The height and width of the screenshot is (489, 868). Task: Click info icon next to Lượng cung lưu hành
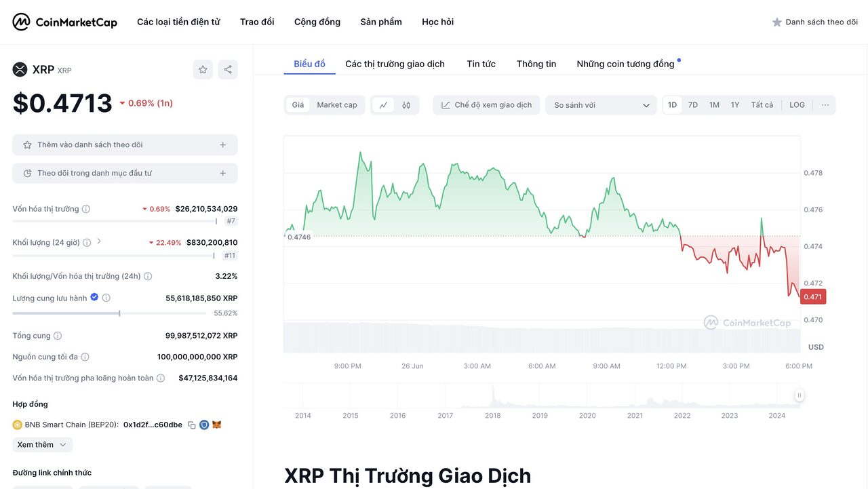pos(106,298)
